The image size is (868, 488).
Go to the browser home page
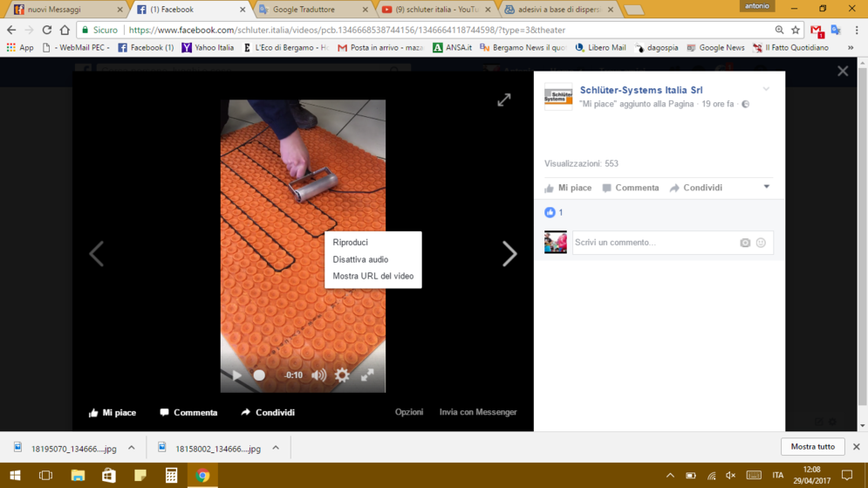[x=65, y=30]
